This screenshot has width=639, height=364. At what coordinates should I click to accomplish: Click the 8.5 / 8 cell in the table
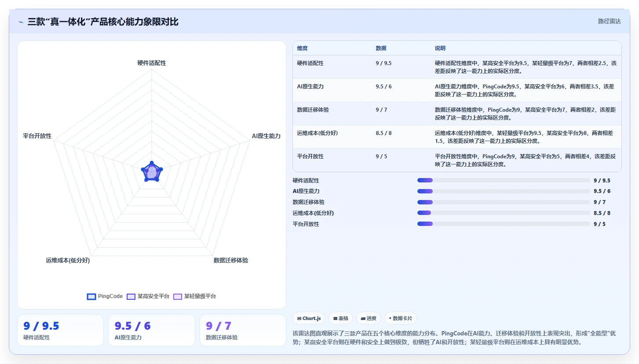[x=383, y=133]
